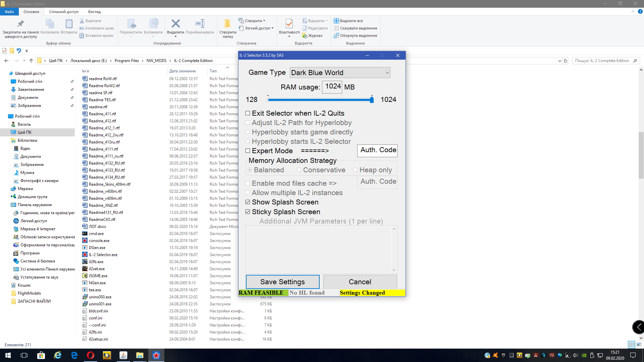This screenshot has width=644, height=362.
Task: Click the Delete icon in the ribbon
Action: click(175, 24)
